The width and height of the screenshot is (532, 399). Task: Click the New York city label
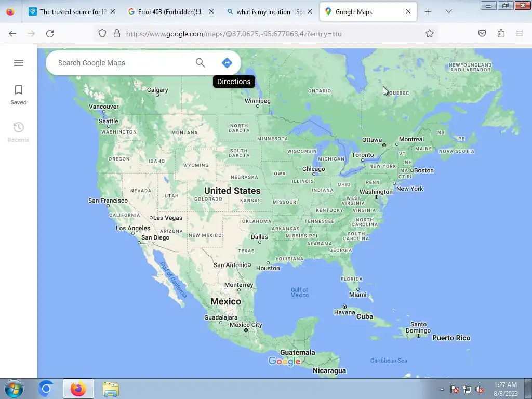tap(409, 189)
